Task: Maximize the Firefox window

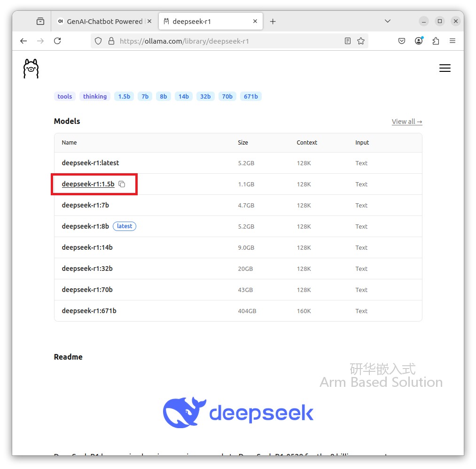Action: 439,21
